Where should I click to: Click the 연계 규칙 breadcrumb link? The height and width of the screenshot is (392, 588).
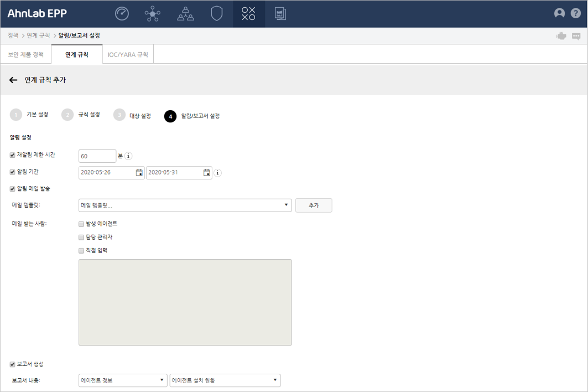coord(38,35)
